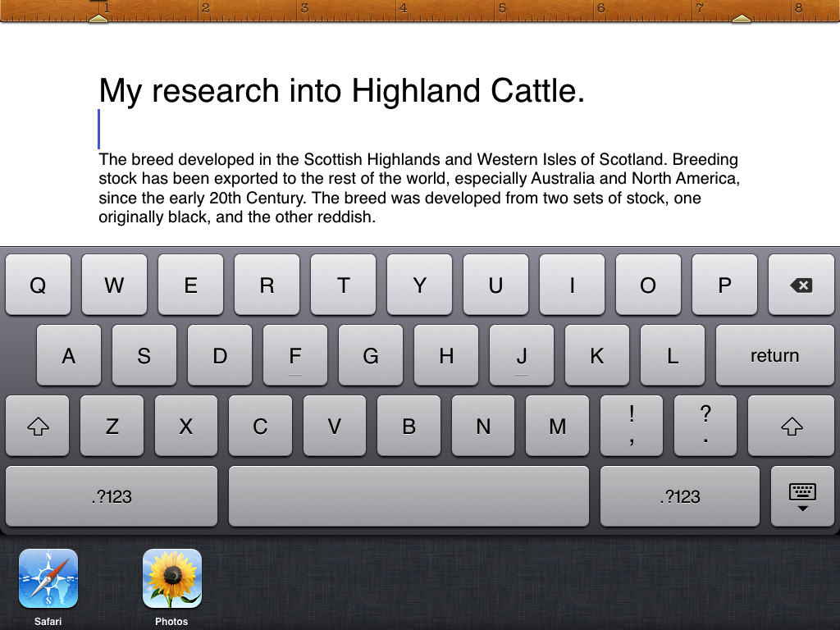The height and width of the screenshot is (630, 840).
Task: Tap the question mark and period key
Action: [x=705, y=426]
